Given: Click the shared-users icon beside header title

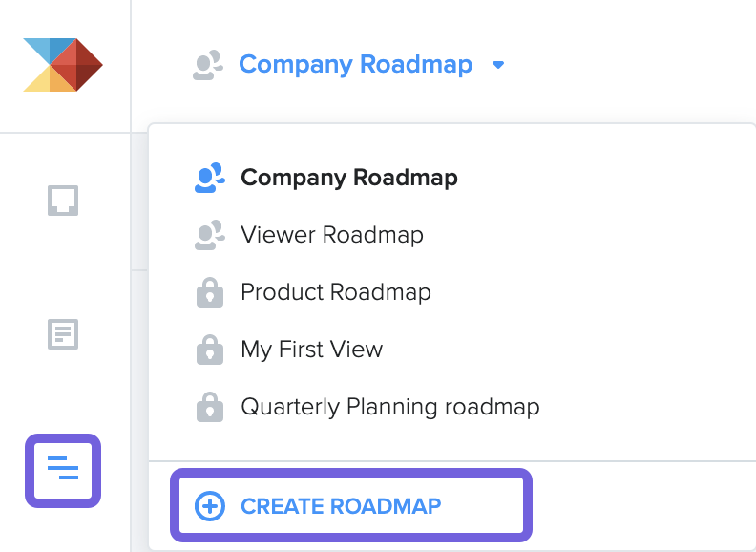Looking at the screenshot, I should 208,65.
